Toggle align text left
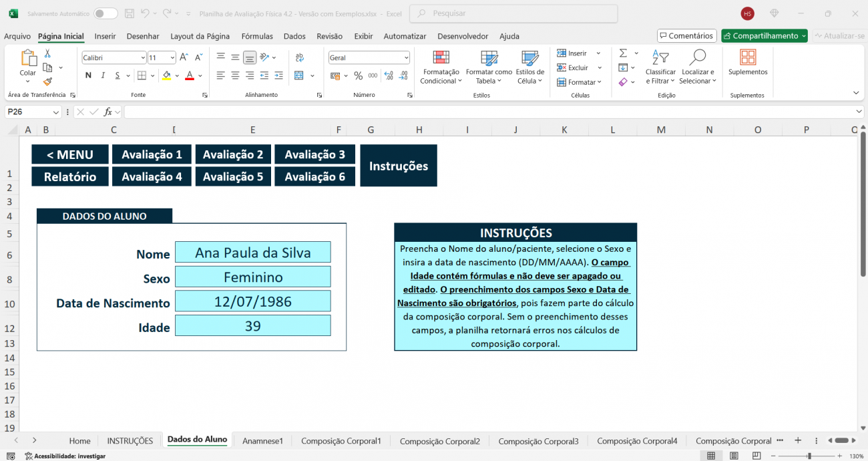 coord(220,75)
